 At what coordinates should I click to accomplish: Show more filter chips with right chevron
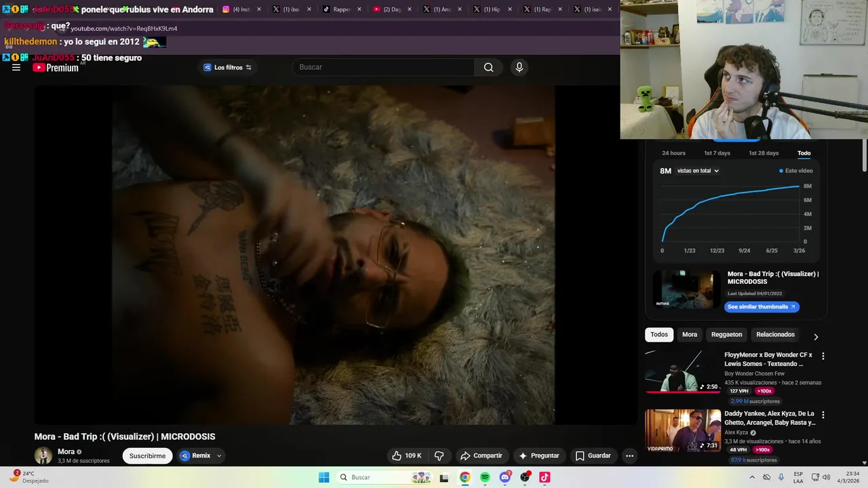(x=816, y=337)
